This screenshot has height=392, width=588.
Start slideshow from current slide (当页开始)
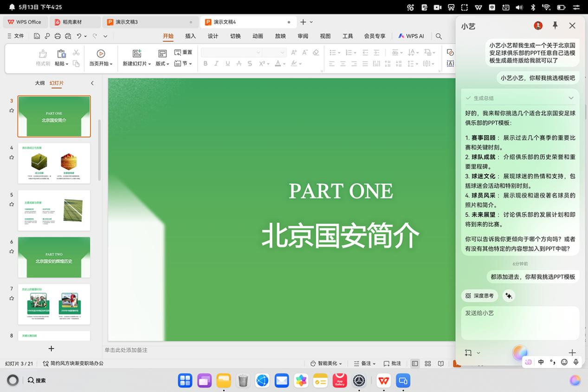101,58
